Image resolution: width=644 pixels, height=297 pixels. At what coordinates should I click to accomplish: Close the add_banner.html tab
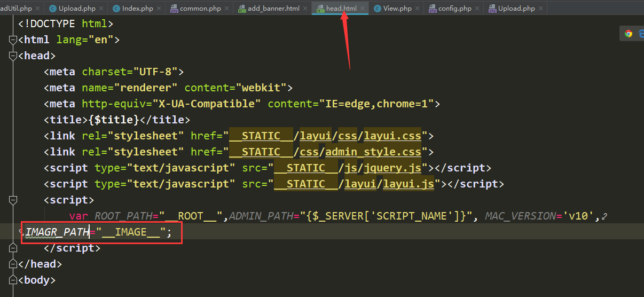pos(306,9)
